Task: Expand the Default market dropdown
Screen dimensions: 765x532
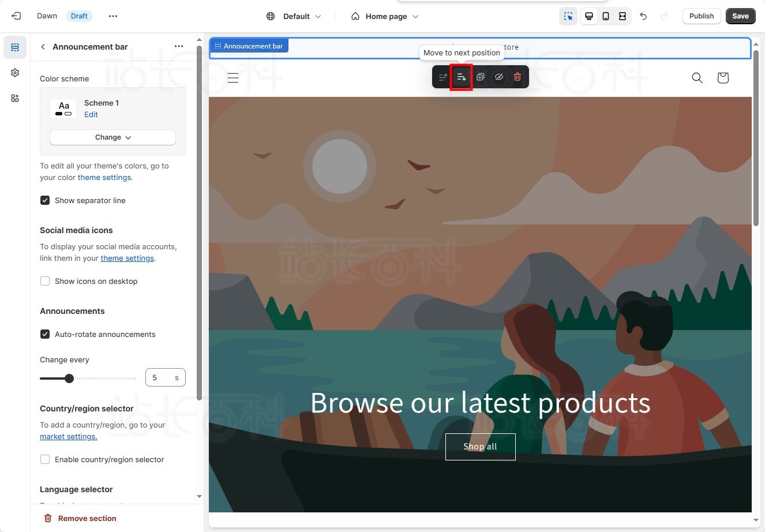Action: pyautogui.click(x=294, y=16)
